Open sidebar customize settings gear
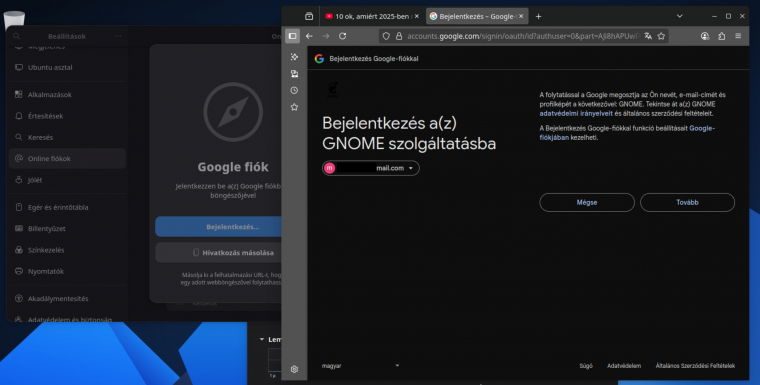 tap(294, 369)
